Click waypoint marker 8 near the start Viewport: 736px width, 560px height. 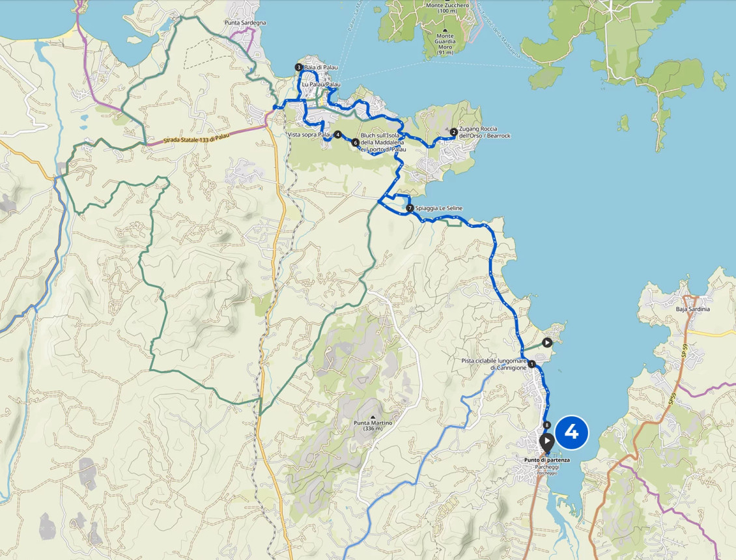pos(546,425)
